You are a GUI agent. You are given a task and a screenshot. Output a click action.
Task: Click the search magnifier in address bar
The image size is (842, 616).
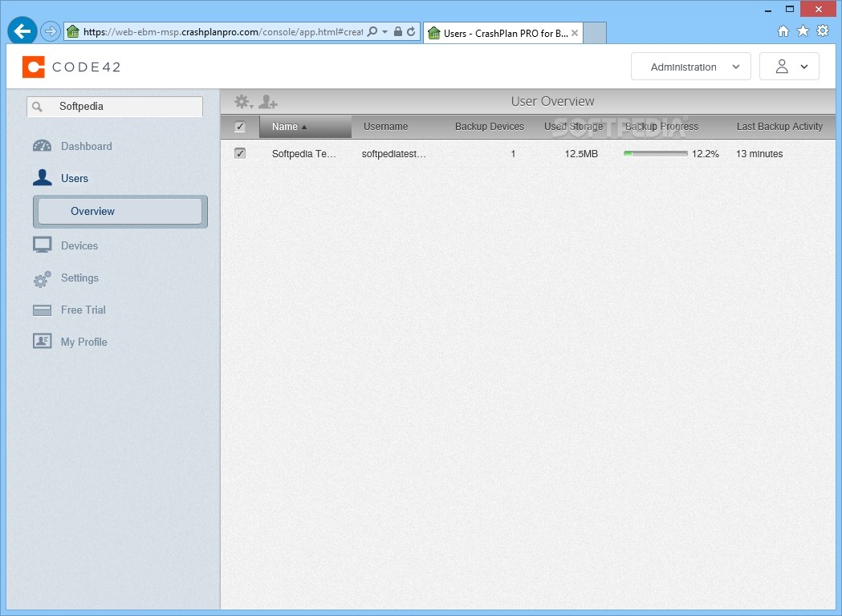pyautogui.click(x=372, y=31)
